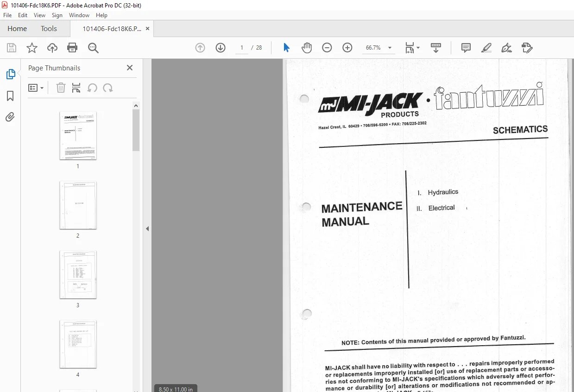
Task: Close the Page Thumbnails panel
Action: point(130,68)
